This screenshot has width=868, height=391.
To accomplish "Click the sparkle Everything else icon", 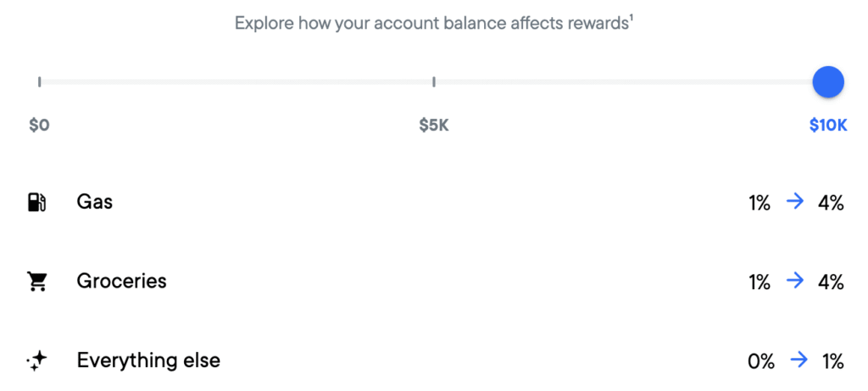I will pyautogui.click(x=37, y=361).
